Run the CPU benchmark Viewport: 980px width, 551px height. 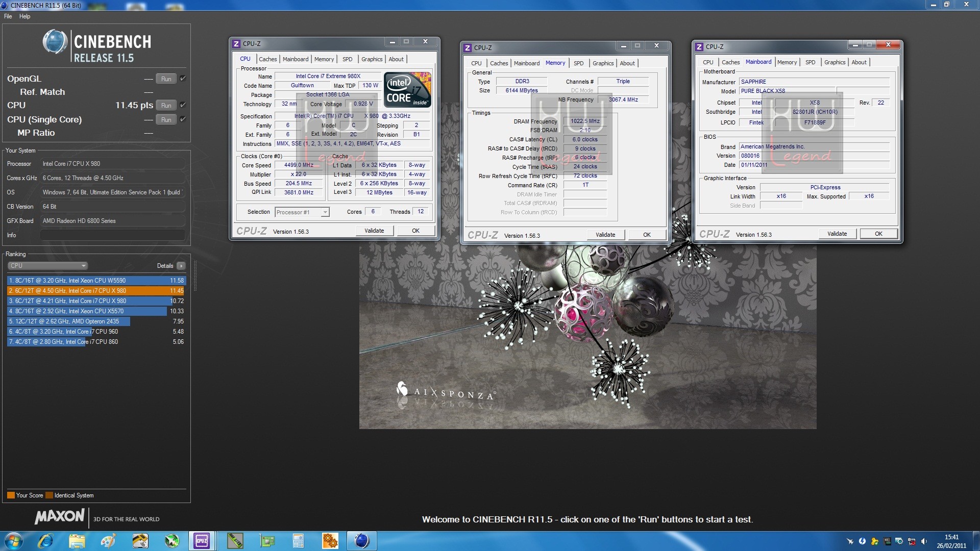166,106
